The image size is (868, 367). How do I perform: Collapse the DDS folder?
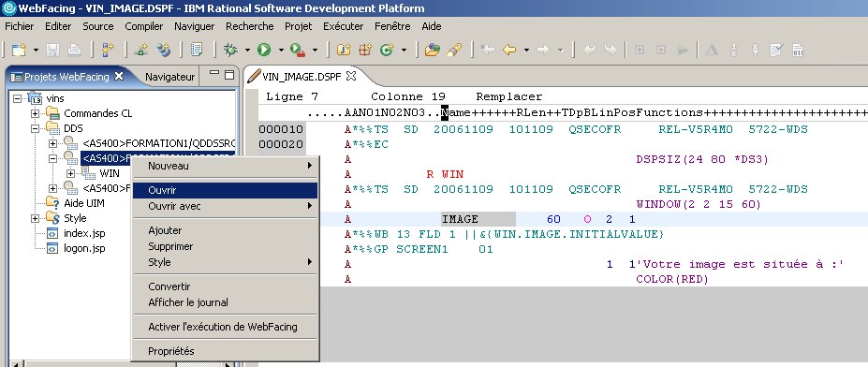(35, 128)
